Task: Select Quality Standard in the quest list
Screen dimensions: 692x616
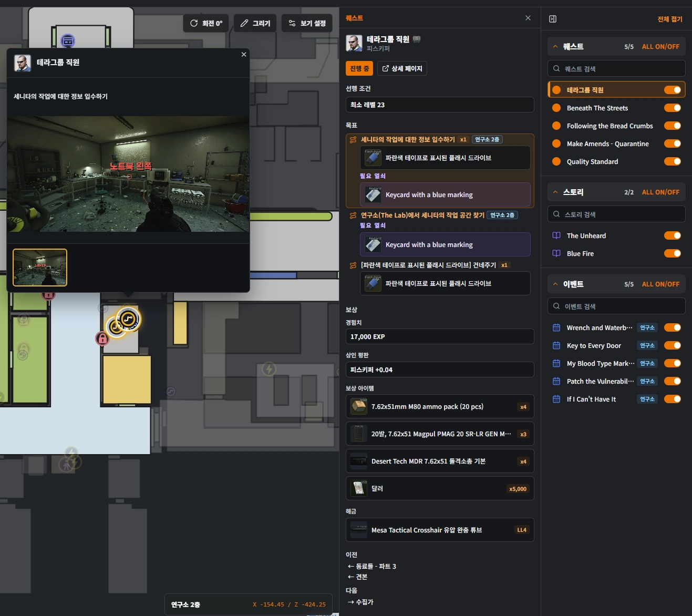Action: tap(592, 161)
